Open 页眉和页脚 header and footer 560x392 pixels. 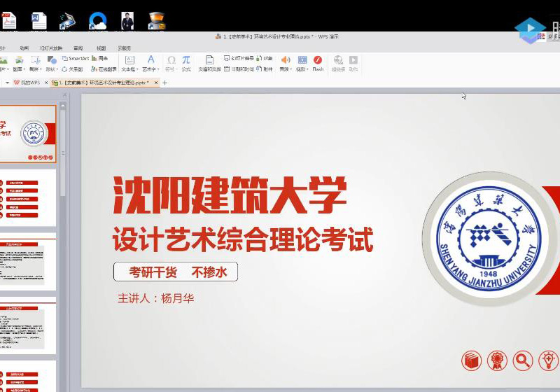coord(209,63)
